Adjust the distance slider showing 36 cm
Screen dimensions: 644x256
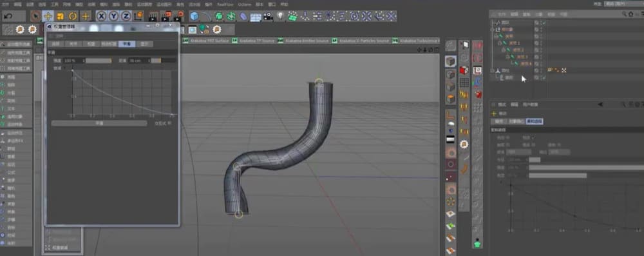click(x=164, y=61)
